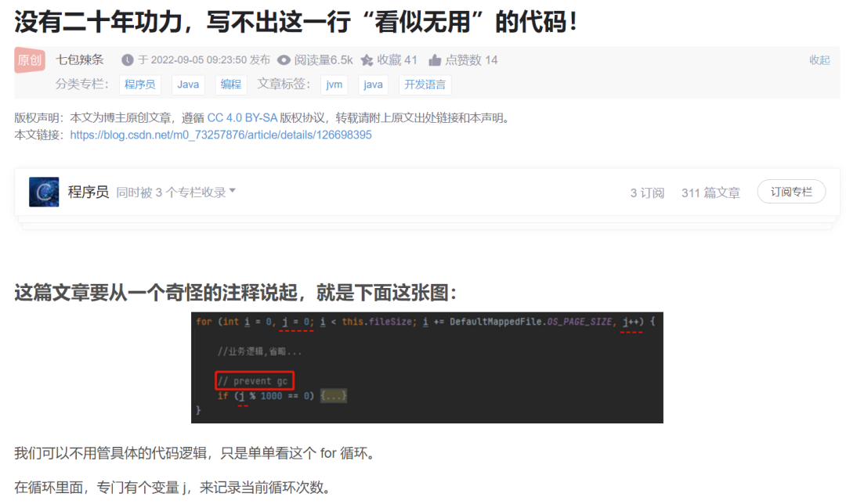The image size is (846, 504).
Task: Click the clock icon beside publish date
Action: point(128,59)
